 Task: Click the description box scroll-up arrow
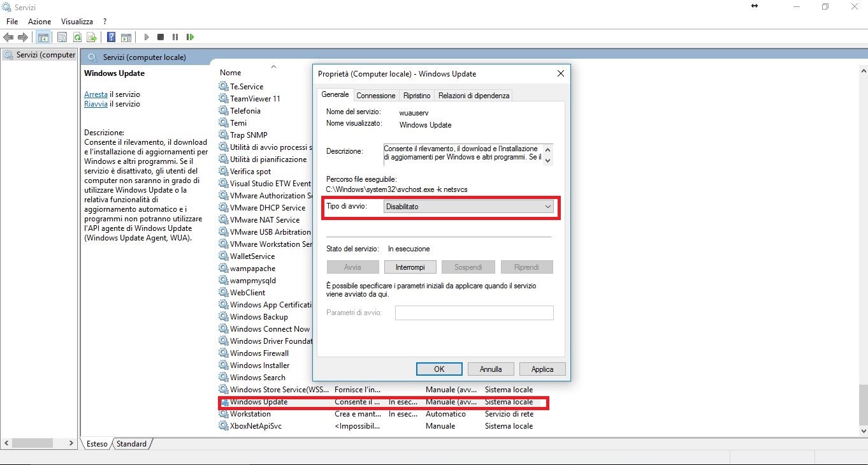coord(547,149)
